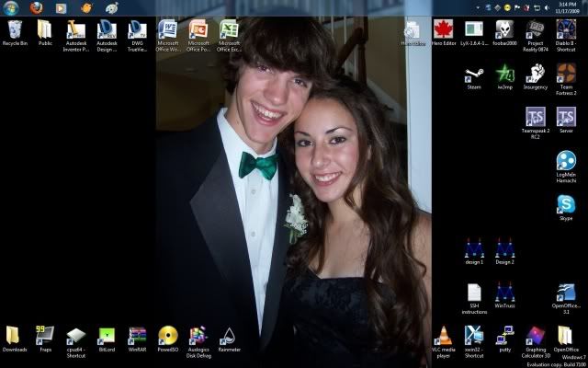Launch Auslogics Disk Defrag
Viewport: 588px width, 368px height.
click(x=198, y=335)
